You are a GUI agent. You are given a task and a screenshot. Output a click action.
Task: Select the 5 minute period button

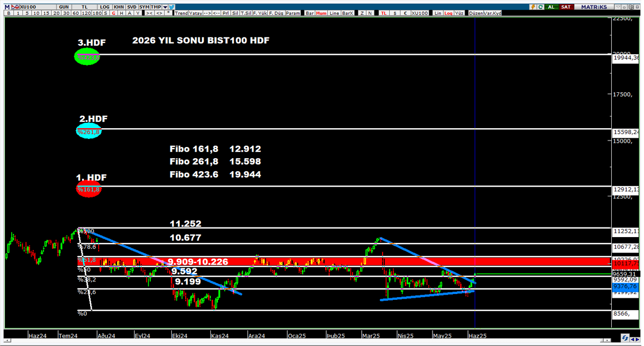[x=27, y=13]
